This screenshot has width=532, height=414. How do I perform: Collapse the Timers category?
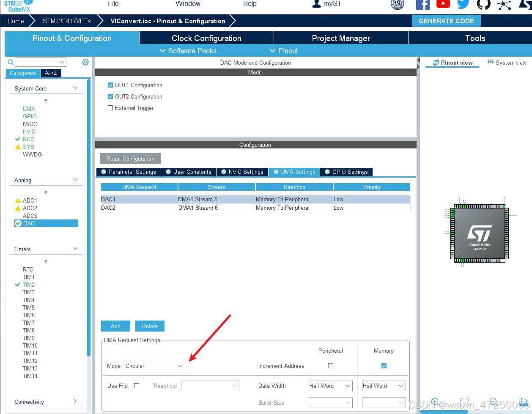coord(75,249)
